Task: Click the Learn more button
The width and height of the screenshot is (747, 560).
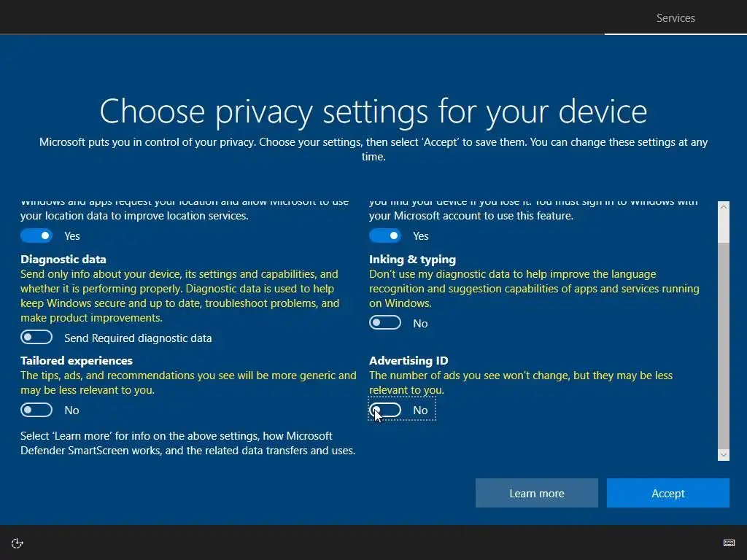Action: coord(536,493)
